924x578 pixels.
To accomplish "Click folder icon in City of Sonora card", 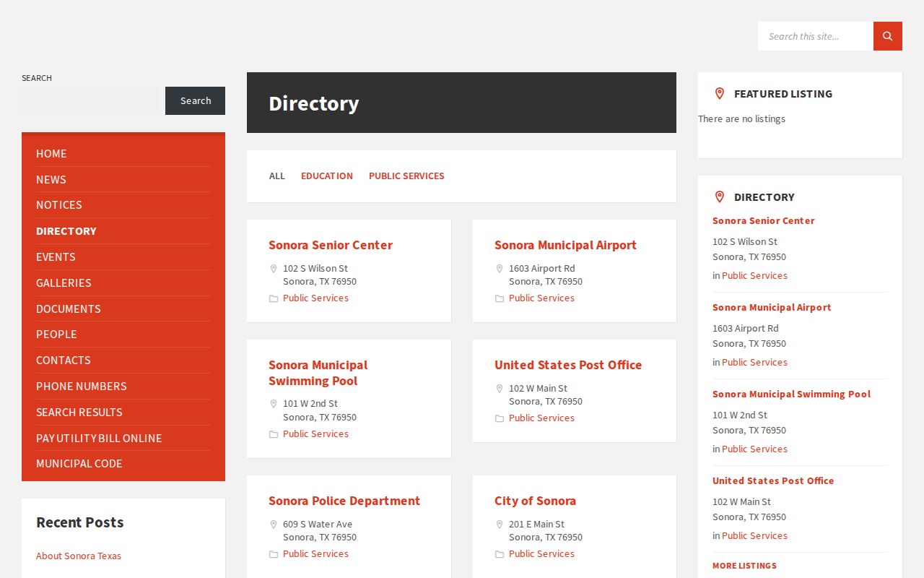I will tap(500, 554).
